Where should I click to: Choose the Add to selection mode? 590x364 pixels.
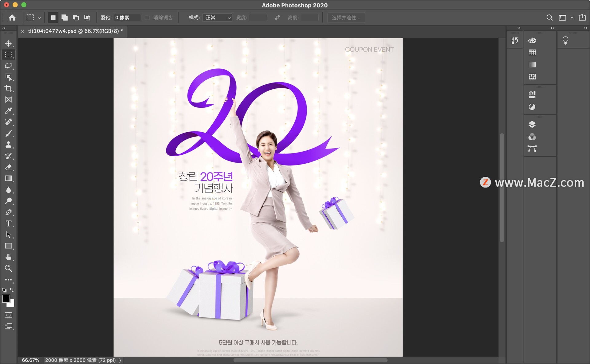click(65, 18)
